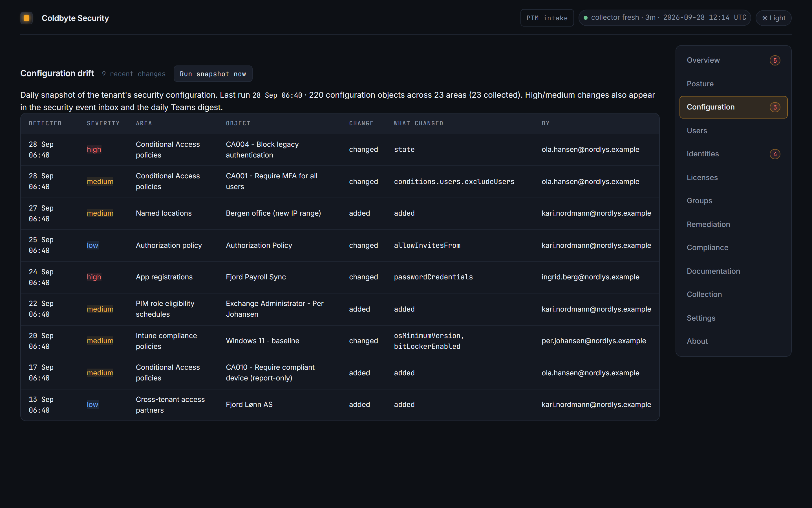812x508 pixels.
Task: Open About in the sidebar
Action: [x=734, y=341]
